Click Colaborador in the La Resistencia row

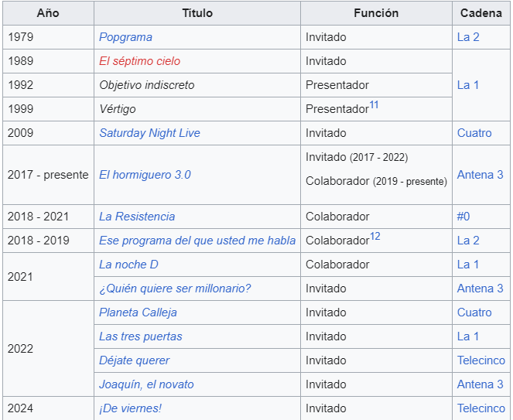[x=337, y=217]
